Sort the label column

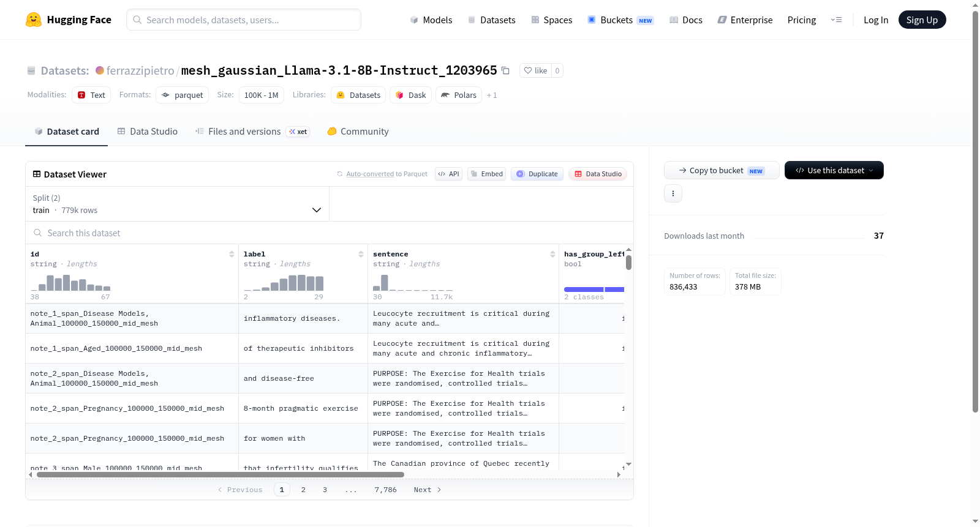point(361,254)
